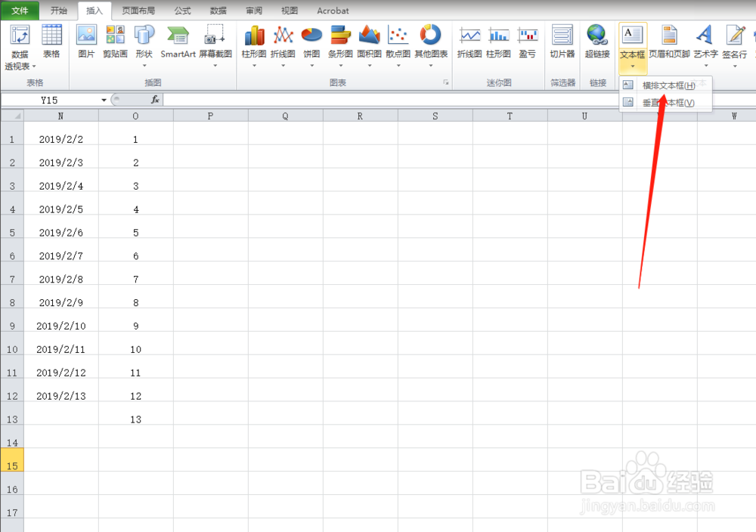Choose 横排文本框(H) from the menu
This screenshot has width=756, height=532.
point(665,85)
